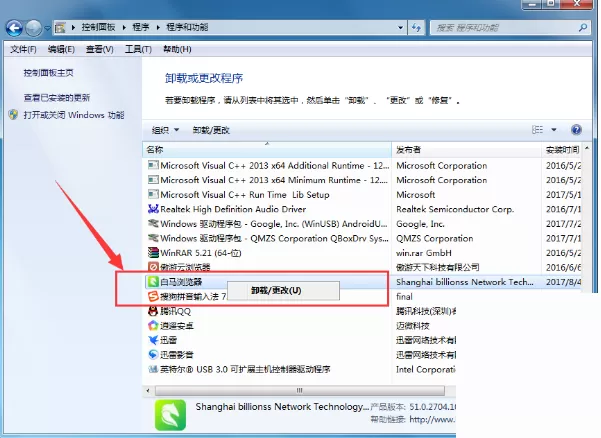The image size is (601, 438).
Task: Select 迅雷影音 row text
Action: coord(177,355)
